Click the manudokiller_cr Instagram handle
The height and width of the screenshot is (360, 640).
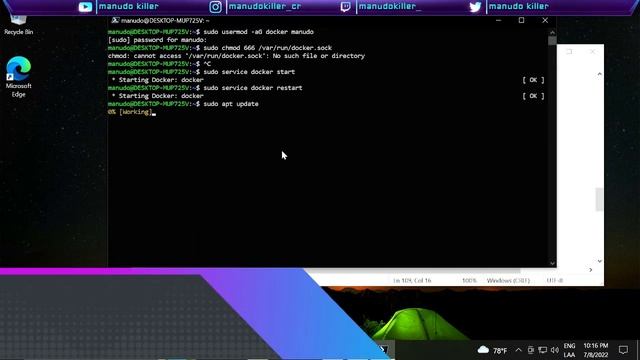click(x=264, y=6)
